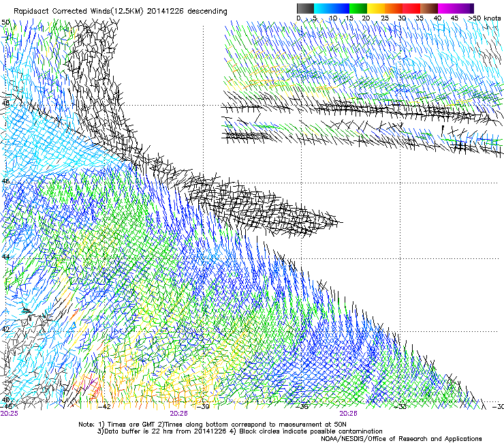This screenshot has height=443, width=504.
Task: Select the orange 25-30 knots legend segment
Action: (394, 8)
